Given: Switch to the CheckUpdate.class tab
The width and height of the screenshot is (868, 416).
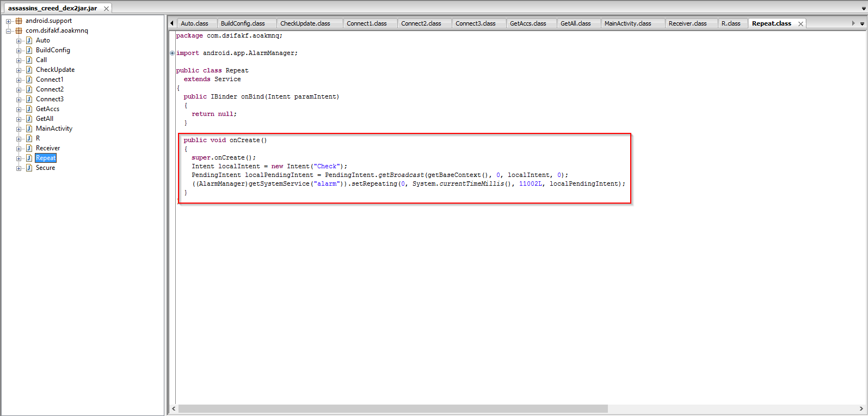Looking at the screenshot, I should pyautogui.click(x=305, y=23).
